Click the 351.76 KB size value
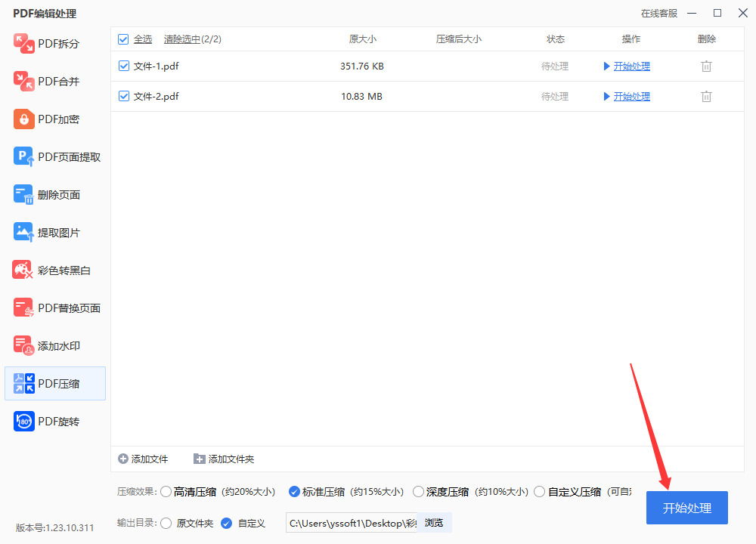Viewport: 756px width, 544px height. click(x=362, y=66)
